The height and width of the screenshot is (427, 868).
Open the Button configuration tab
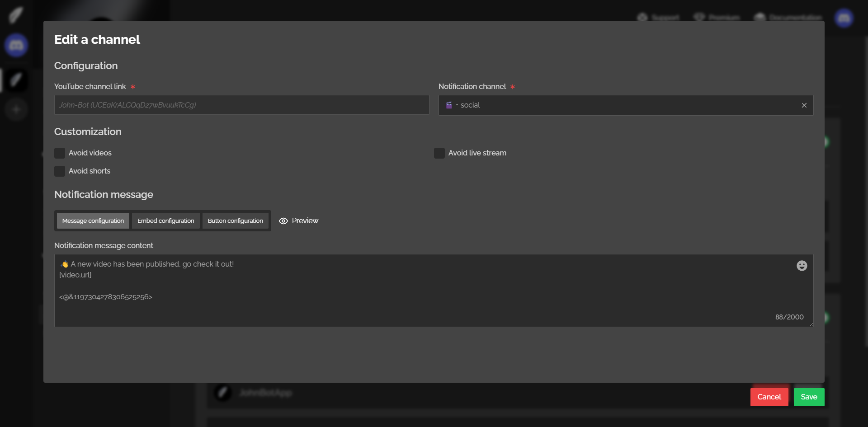(235, 221)
